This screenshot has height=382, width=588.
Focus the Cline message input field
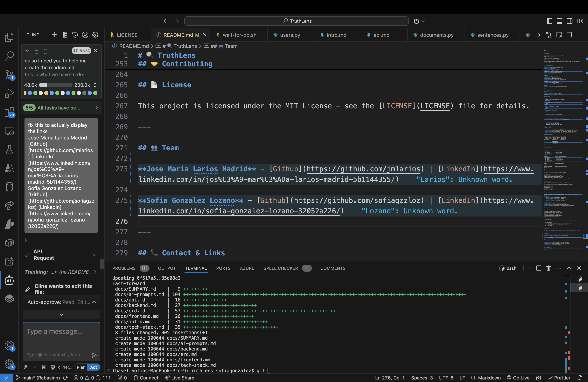pos(61,336)
